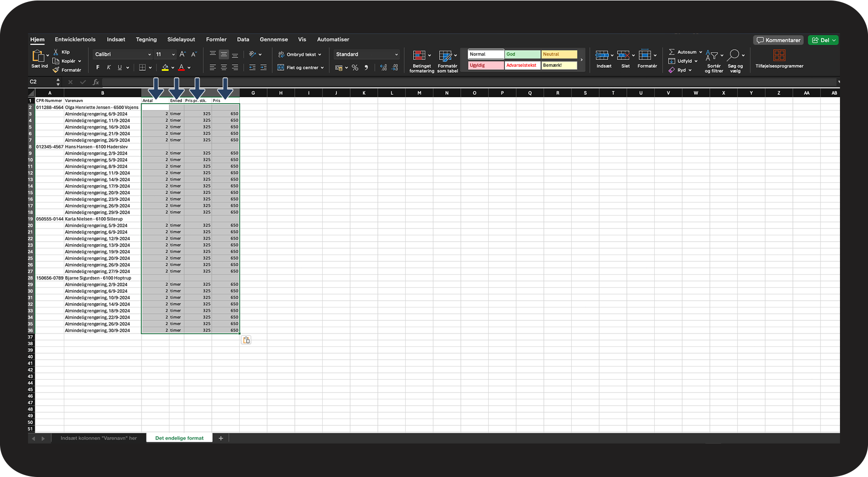
Task: Click the Sæt ind paste icon
Action: [x=38, y=56]
